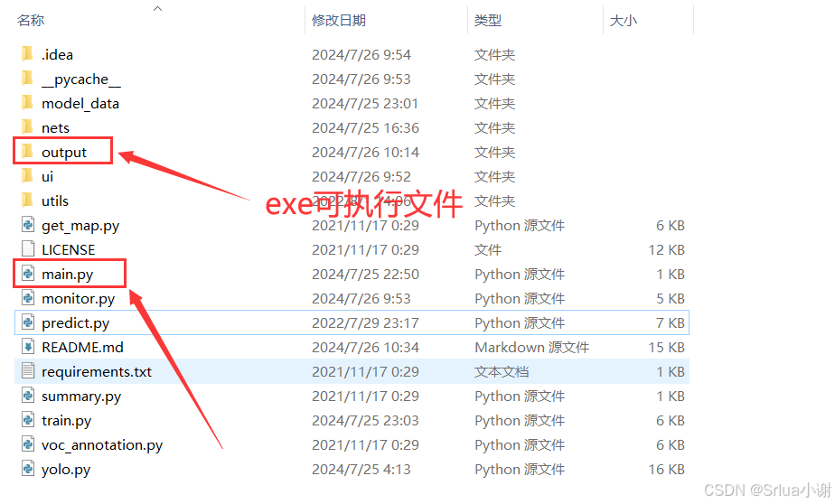Click the 文件夹 type of model_data
Image resolution: width=835 pixels, height=504 pixels.
tap(494, 103)
